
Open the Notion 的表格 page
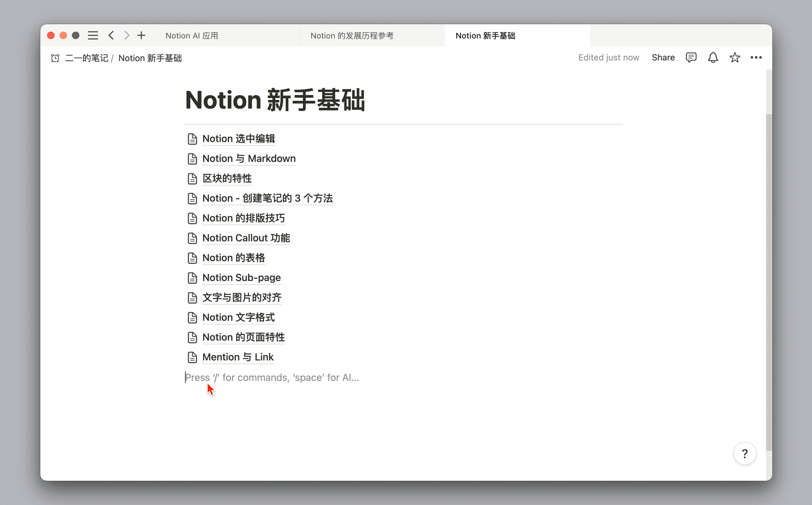(233, 258)
